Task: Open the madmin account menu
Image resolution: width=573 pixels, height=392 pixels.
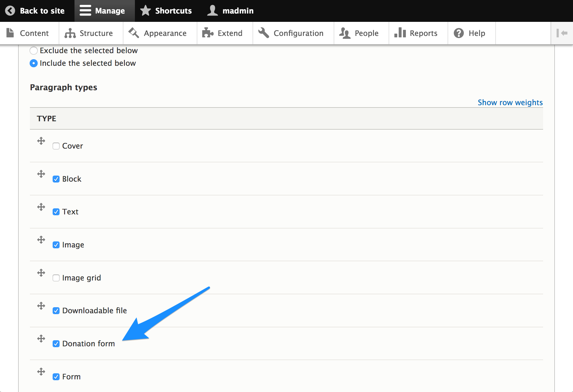Action: (x=230, y=11)
